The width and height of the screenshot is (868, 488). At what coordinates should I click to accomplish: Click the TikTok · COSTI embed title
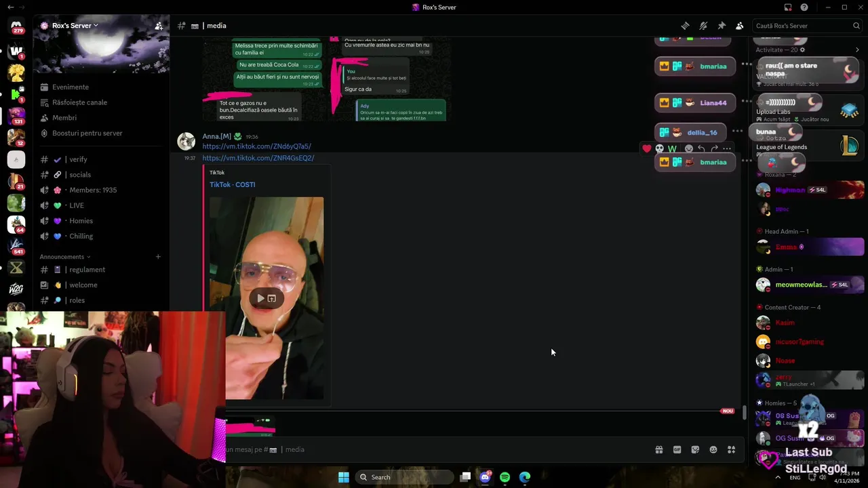232,184
